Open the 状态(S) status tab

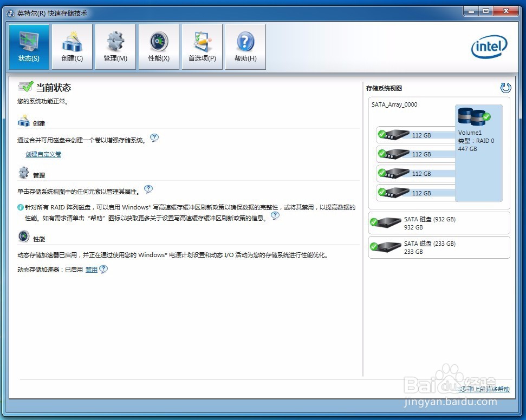pos(29,47)
